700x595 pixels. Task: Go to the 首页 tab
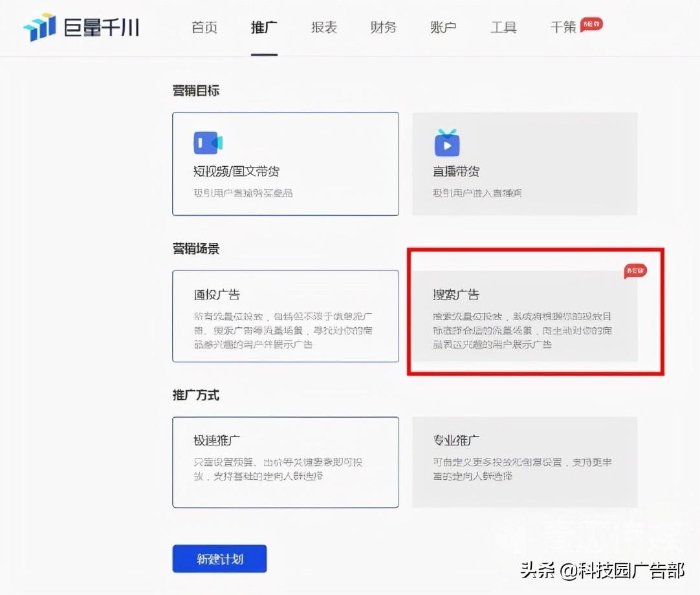(x=204, y=28)
